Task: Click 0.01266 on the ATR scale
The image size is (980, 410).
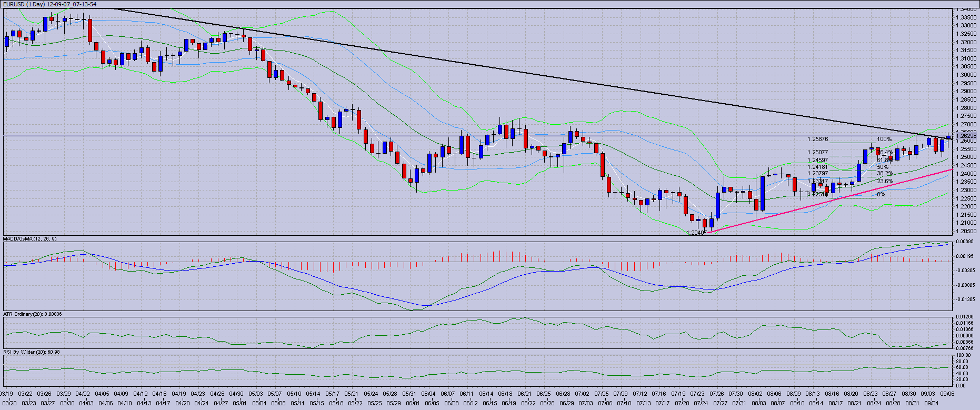Action: tap(964, 317)
